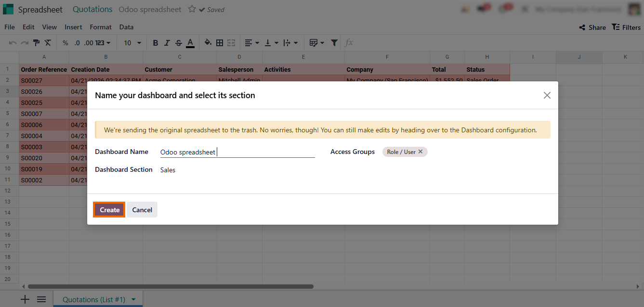
Task: Select the fill color bucket icon
Action: (208, 43)
